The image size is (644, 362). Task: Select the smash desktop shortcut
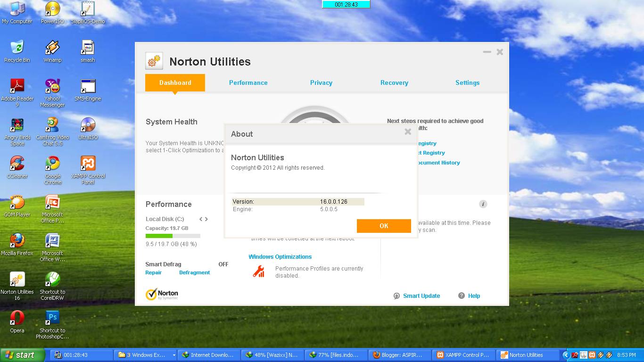88,51
